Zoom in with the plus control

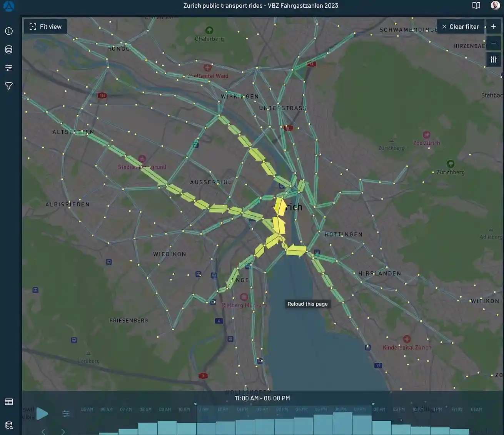(494, 27)
